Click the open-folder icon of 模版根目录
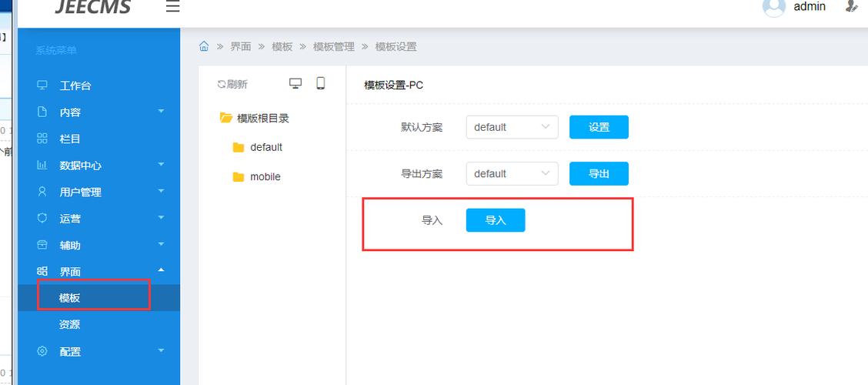 point(225,118)
